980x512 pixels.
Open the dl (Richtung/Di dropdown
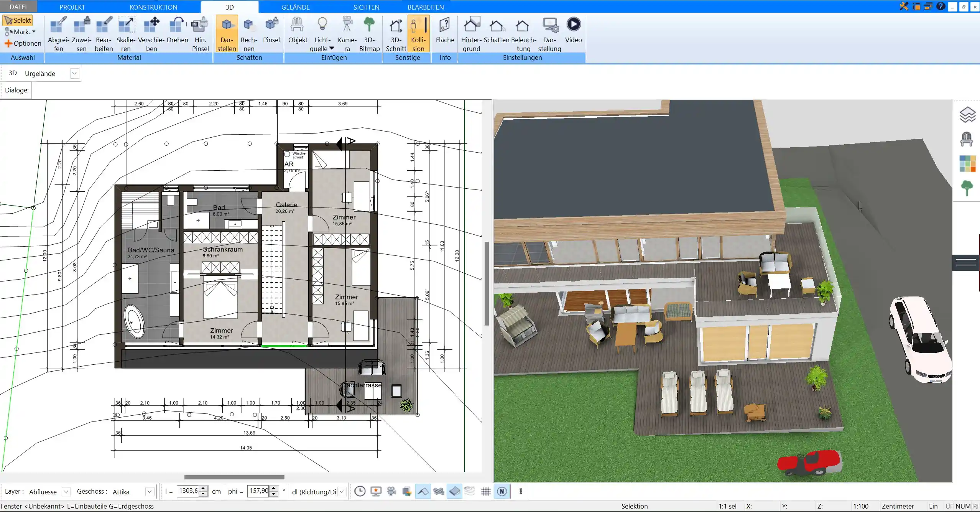342,491
